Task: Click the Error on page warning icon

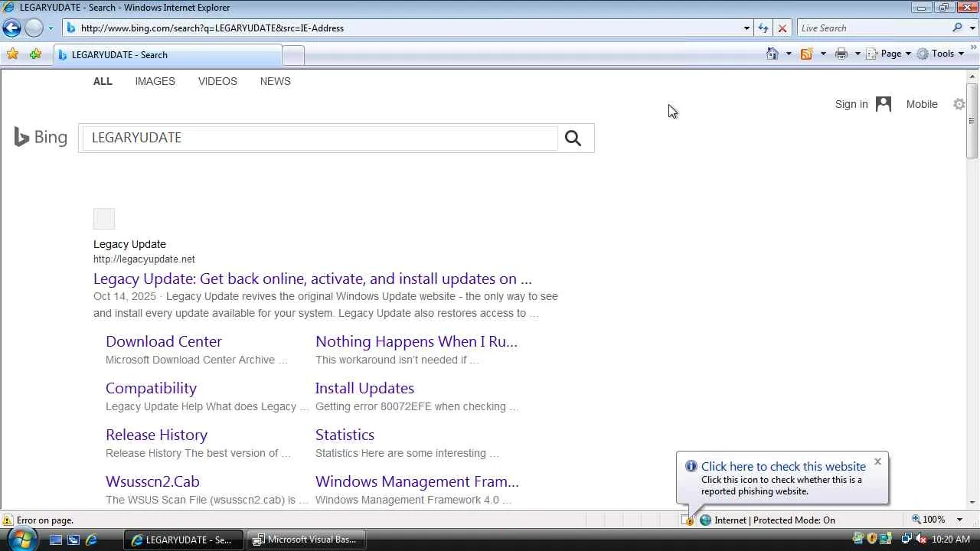Action: click(x=8, y=520)
